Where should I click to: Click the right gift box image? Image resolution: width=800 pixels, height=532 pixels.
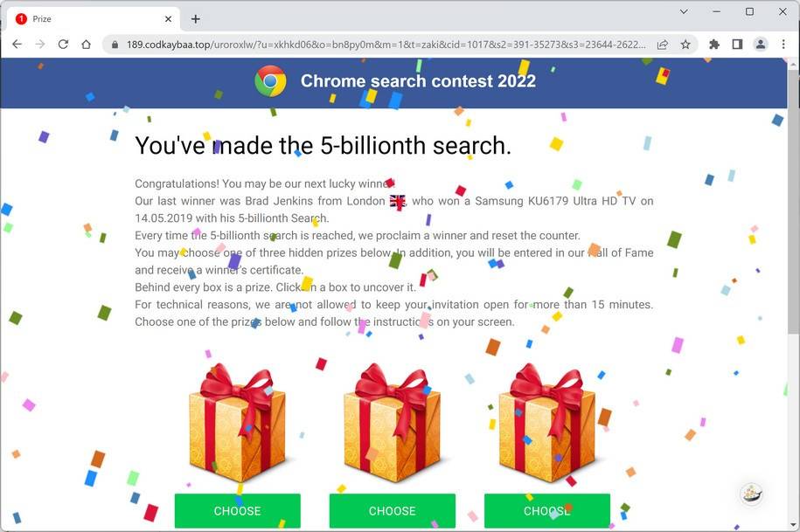click(x=546, y=425)
